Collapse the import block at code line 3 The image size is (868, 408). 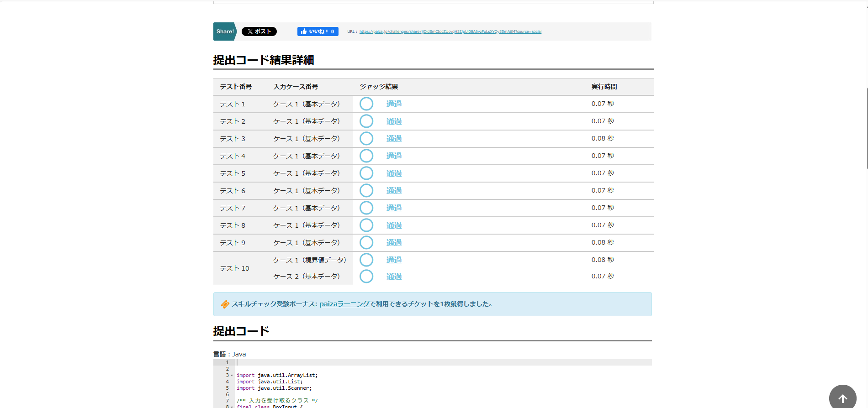click(232, 376)
